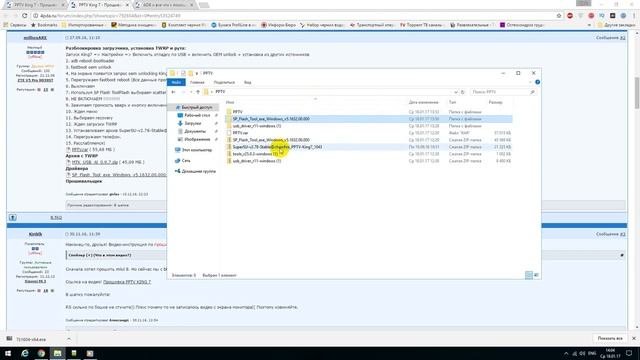Show hidden tray icons chevron
The width and height of the screenshot is (640, 360).
(x=566, y=353)
